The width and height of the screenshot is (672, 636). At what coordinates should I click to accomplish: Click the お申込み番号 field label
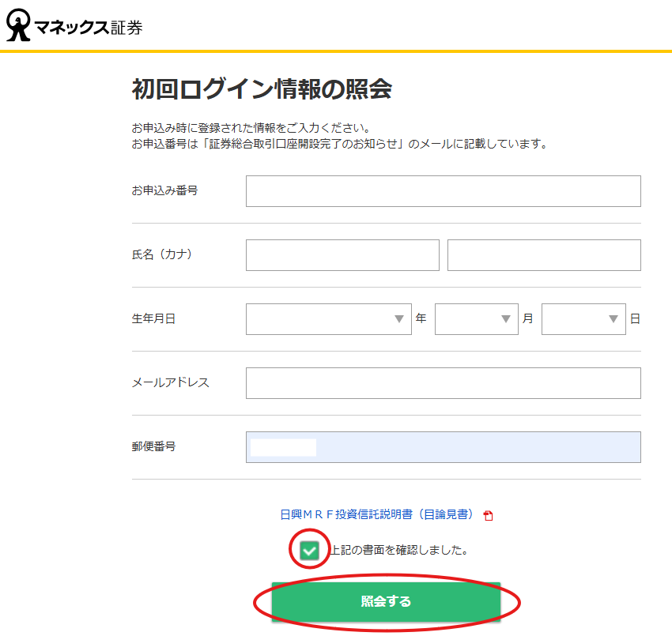tap(164, 190)
